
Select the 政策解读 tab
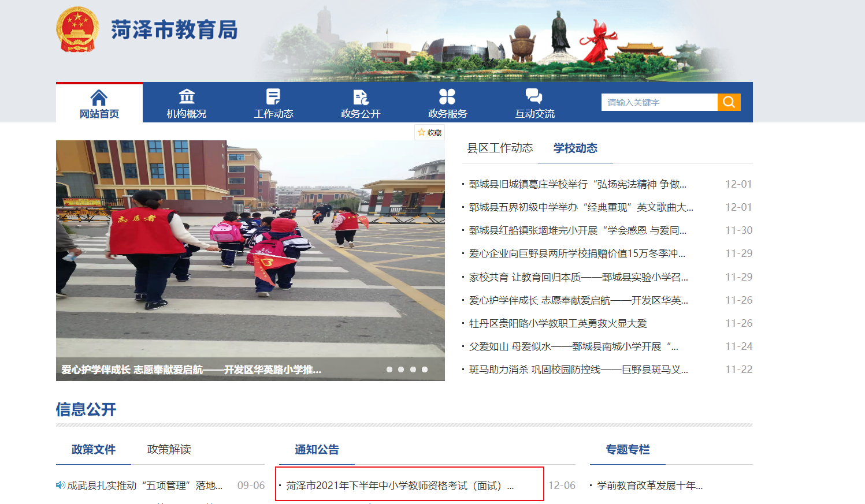pyautogui.click(x=169, y=449)
